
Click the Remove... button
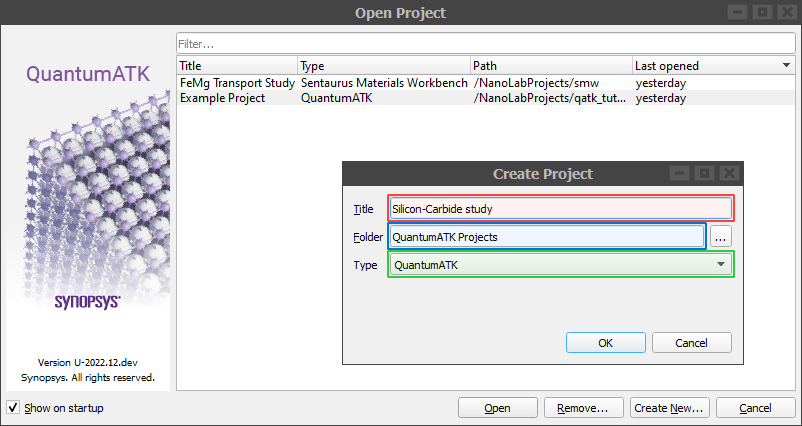tap(584, 408)
